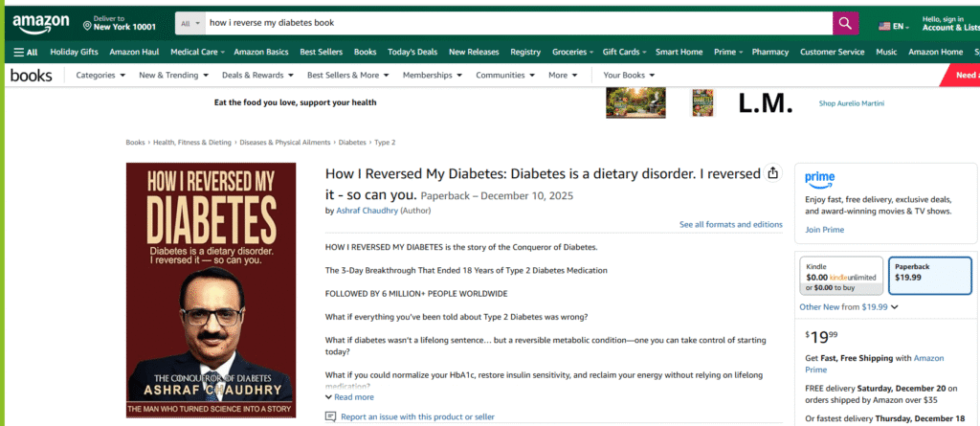Click the $19.99 price text

pos(822,337)
